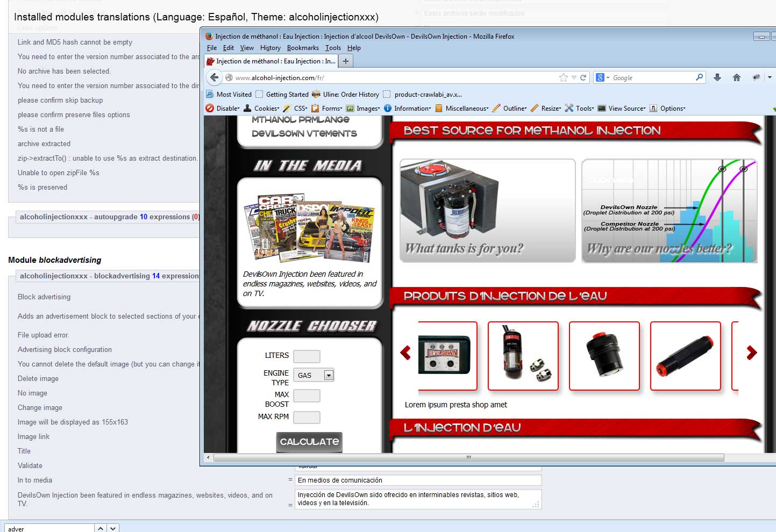This screenshot has width=776, height=532.
Task: Open Web Developer Miscellaneous menu
Action: click(x=462, y=108)
